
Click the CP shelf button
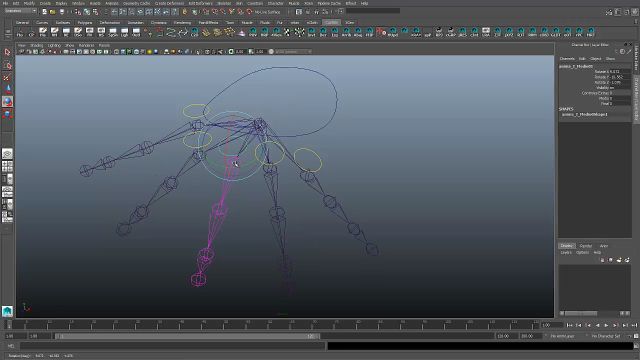(x=31, y=32)
